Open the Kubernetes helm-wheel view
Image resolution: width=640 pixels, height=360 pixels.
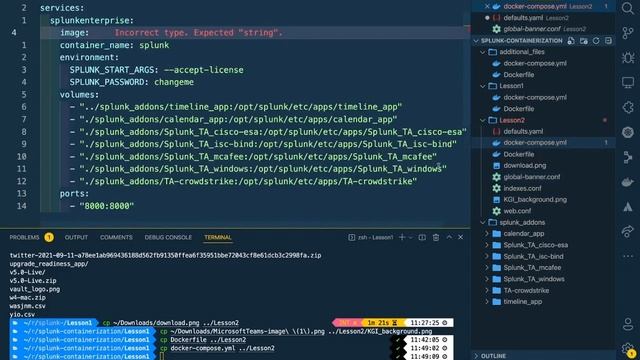[x=628, y=132]
